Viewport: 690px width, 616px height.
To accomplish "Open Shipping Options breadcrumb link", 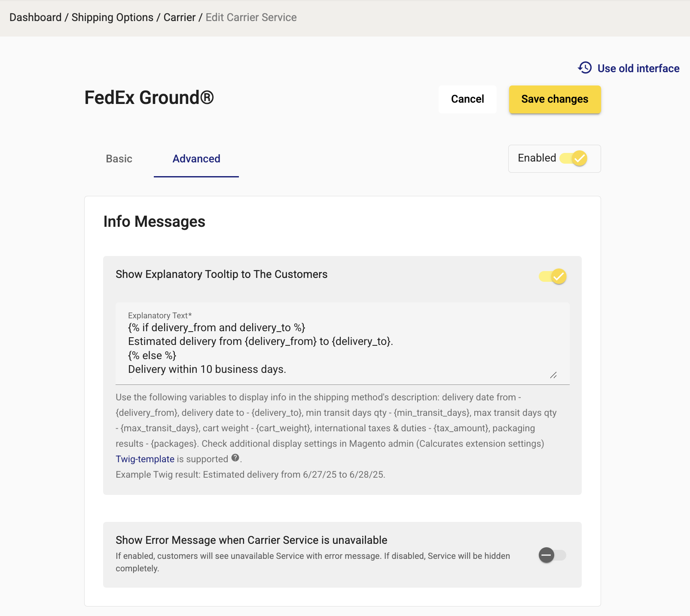I will tap(112, 17).
